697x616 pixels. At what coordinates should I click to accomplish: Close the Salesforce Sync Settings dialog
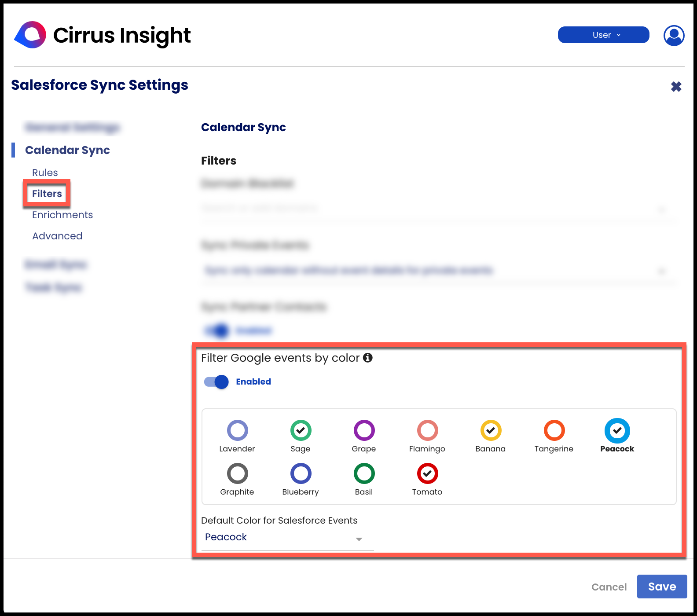pos(676,87)
